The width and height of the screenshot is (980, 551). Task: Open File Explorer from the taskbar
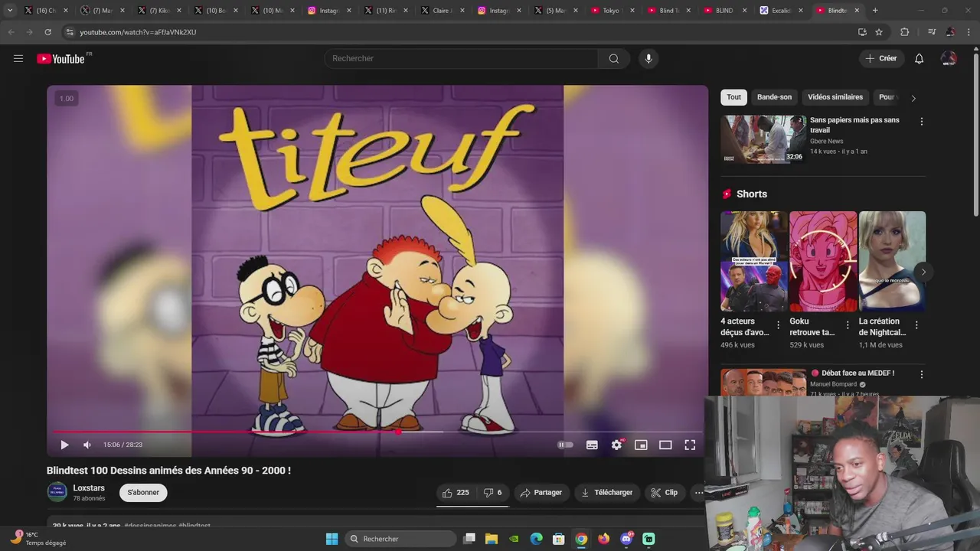pyautogui.click(x=492, y=539)
